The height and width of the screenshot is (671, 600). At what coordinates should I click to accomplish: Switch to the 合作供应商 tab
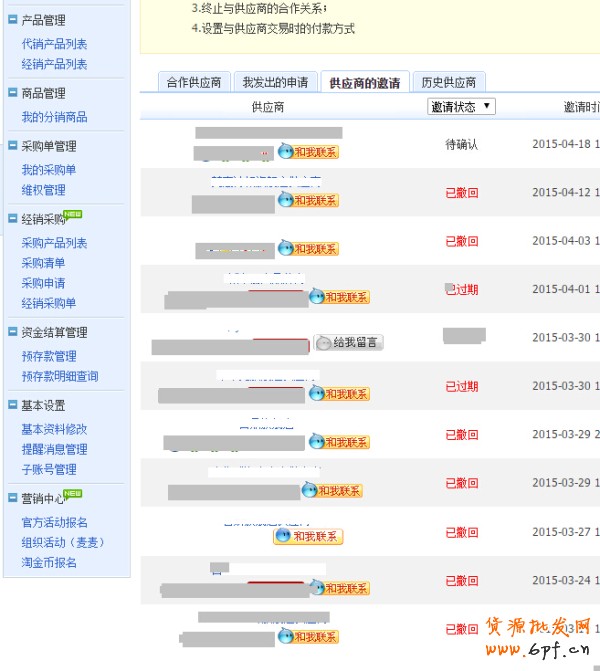point(194,82)
